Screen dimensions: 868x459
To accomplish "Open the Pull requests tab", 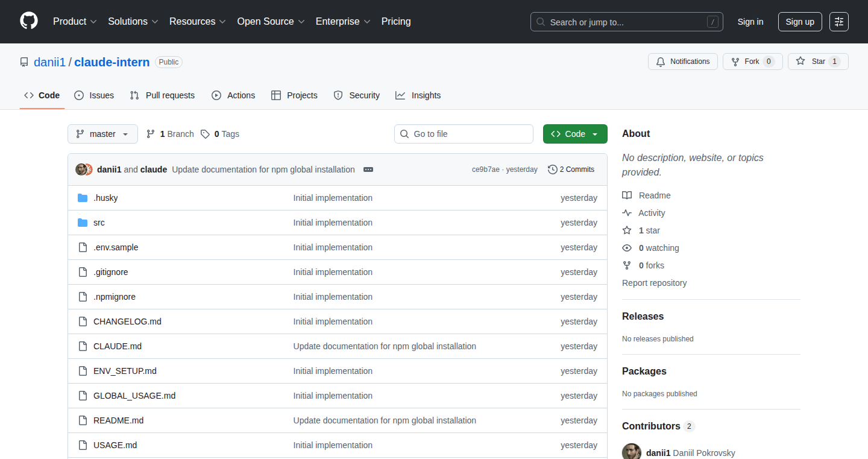I will (x=162, y=95).
